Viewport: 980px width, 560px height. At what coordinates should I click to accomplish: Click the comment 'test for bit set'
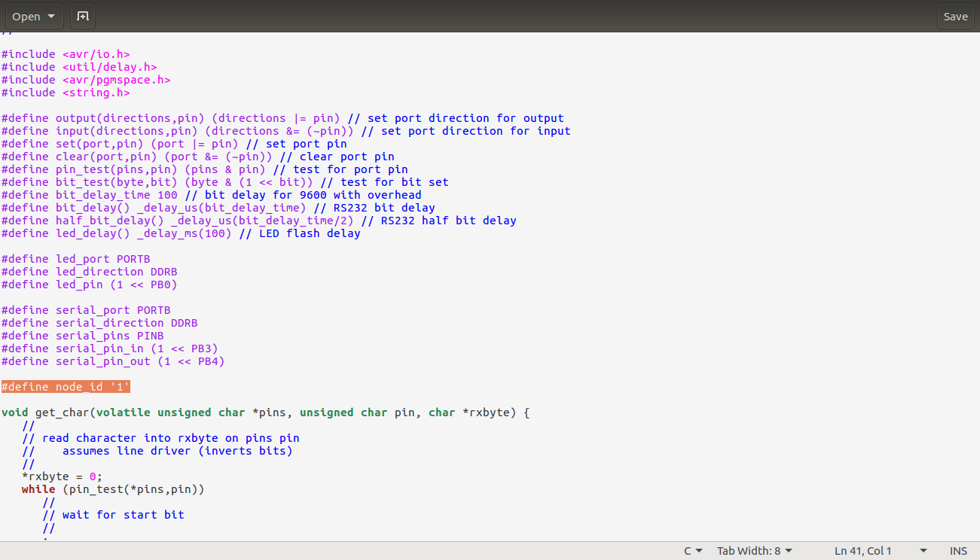(384, 182)
